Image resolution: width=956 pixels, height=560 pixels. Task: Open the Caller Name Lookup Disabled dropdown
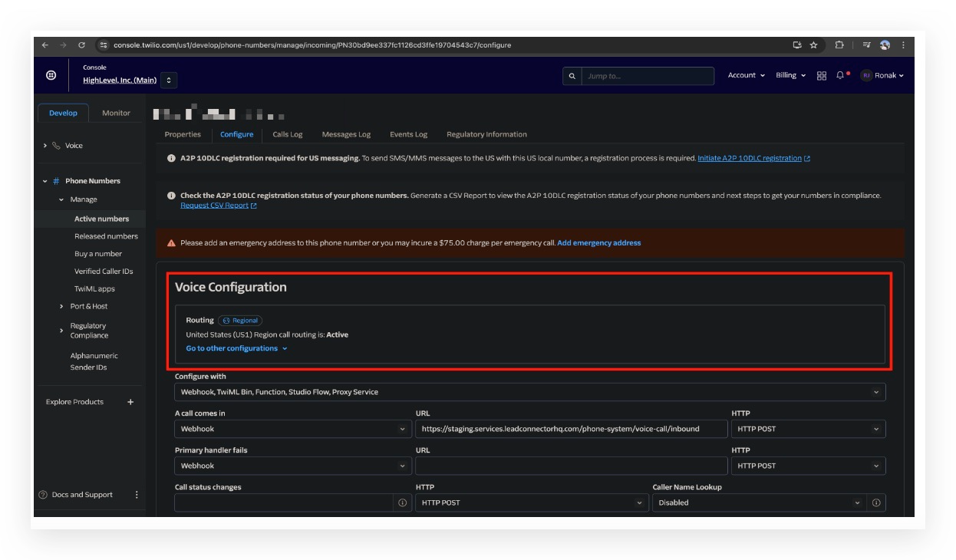click(759, 502)
